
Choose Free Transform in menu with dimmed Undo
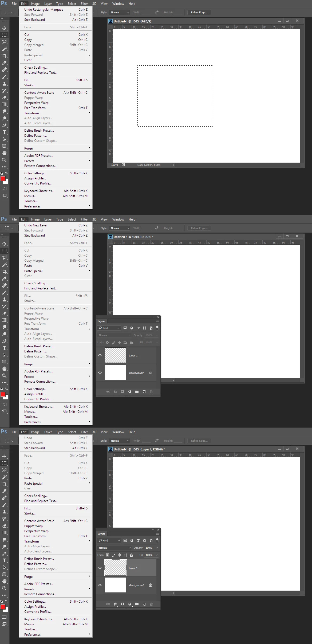point(56,536)
